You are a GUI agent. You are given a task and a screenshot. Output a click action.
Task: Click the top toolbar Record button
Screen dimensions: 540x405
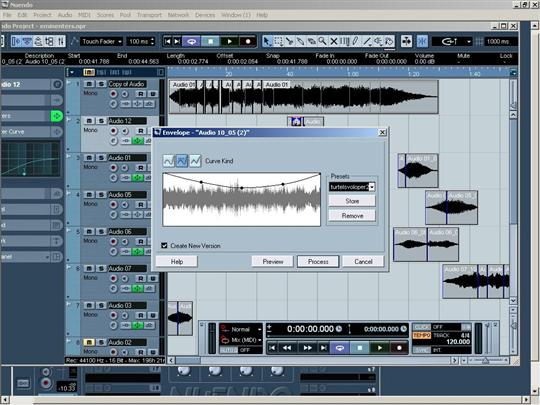point(248,41)
